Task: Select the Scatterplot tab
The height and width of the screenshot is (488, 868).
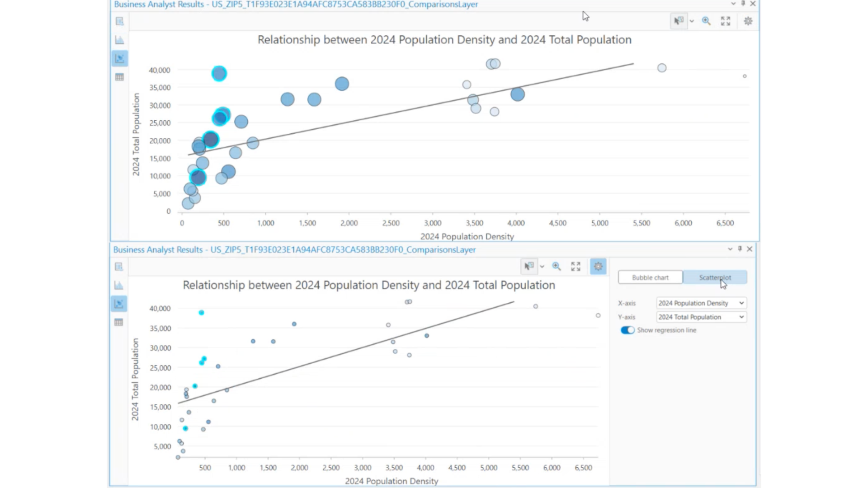Action: (x=715, y=277)
